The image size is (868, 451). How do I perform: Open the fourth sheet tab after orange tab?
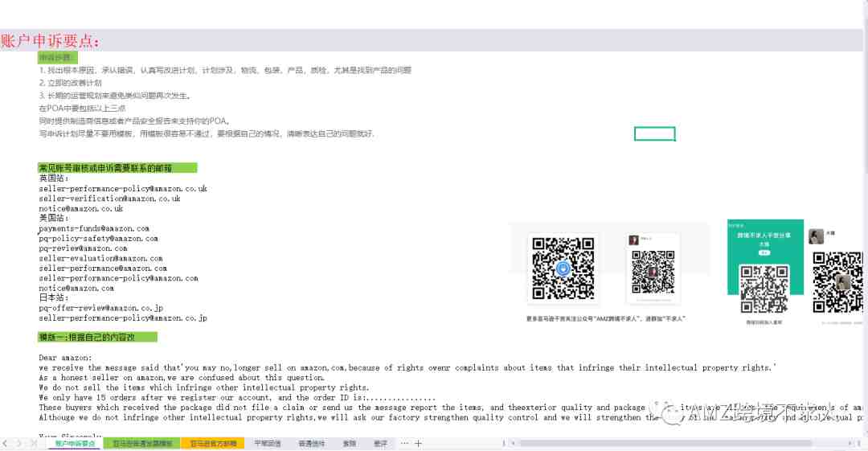380,444
